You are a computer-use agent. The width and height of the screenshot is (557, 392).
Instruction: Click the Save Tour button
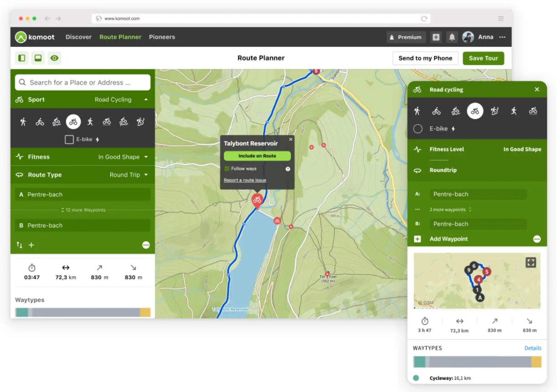483,58
